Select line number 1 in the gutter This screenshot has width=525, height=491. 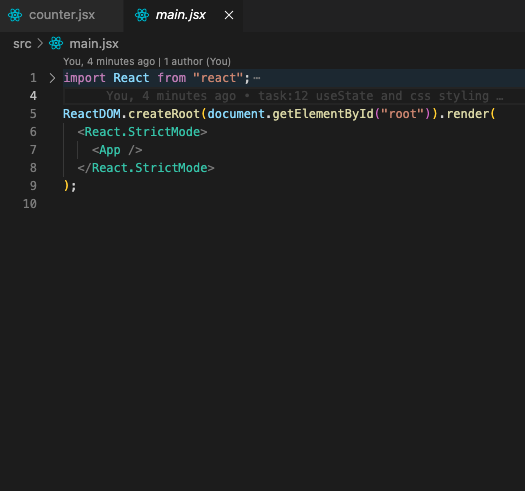coord(33,78)
